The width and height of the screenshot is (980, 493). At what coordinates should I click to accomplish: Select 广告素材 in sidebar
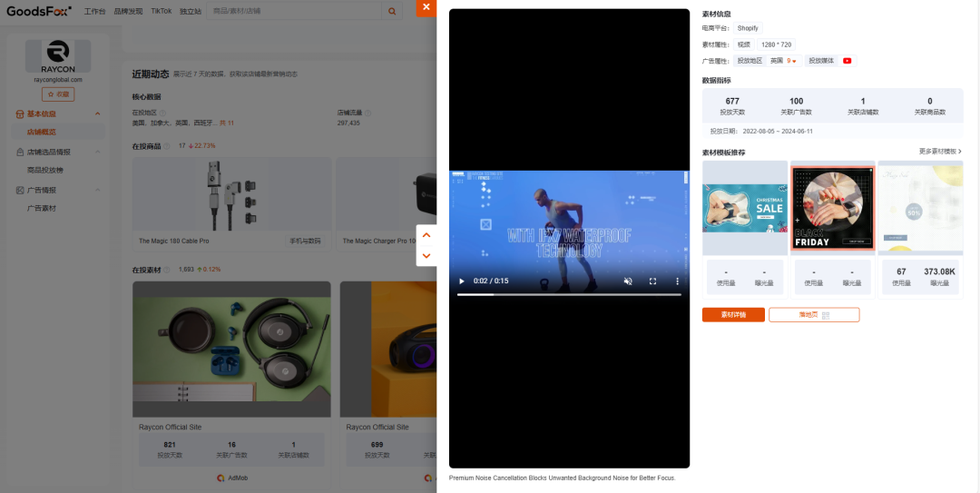(x=41, y=208)
